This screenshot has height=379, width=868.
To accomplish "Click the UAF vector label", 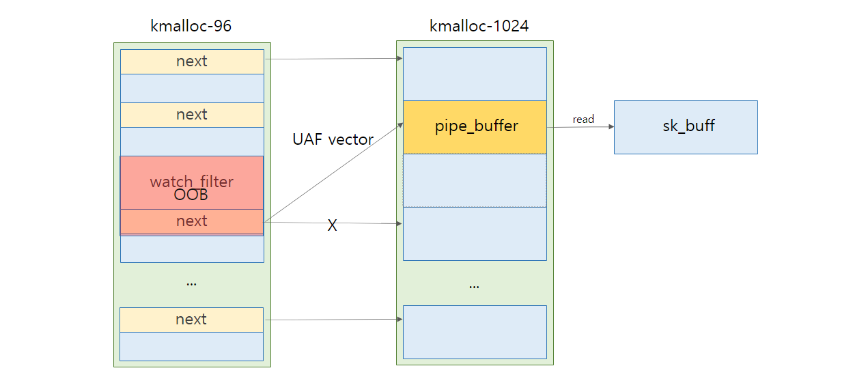I will (x=333, y=139).
